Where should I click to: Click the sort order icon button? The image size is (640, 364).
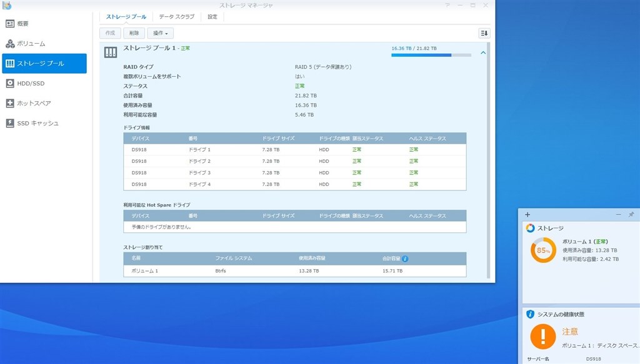tap(484, 34)
